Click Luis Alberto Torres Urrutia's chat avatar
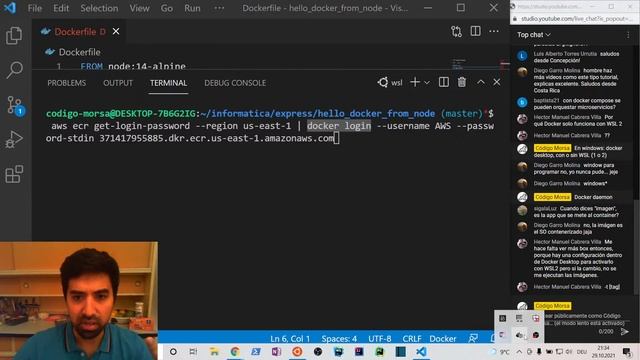640x360 pixels. tap(522, 56)
